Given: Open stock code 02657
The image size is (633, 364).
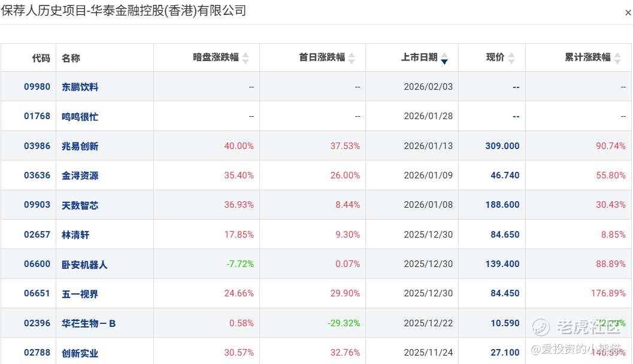Looking at the screenshot, I should click(37, 235).
